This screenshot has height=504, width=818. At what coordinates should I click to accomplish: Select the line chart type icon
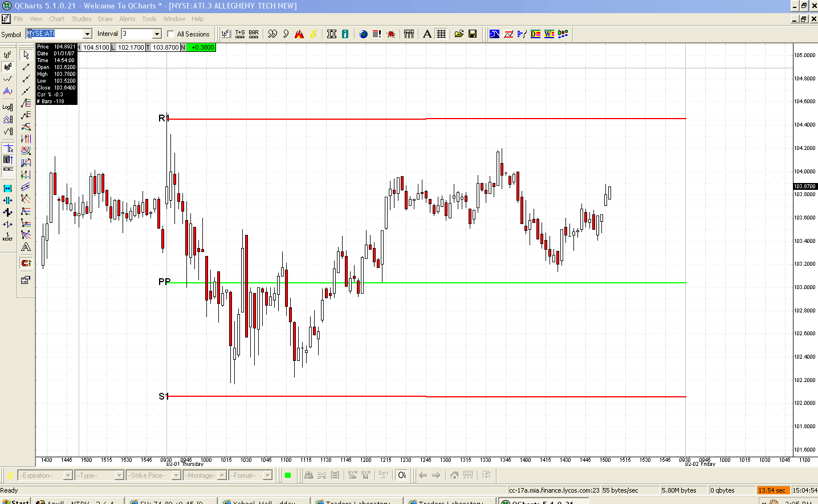click(x=7, y=79)
